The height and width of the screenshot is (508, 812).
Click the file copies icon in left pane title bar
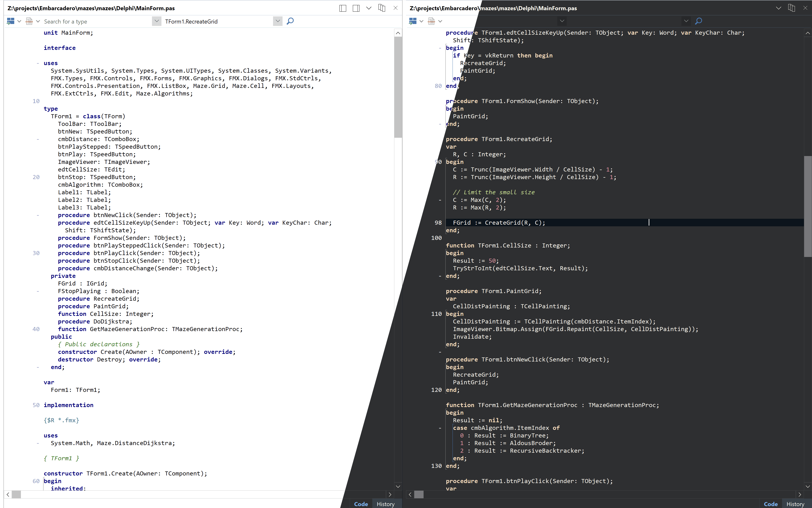(x=382, y=8)
